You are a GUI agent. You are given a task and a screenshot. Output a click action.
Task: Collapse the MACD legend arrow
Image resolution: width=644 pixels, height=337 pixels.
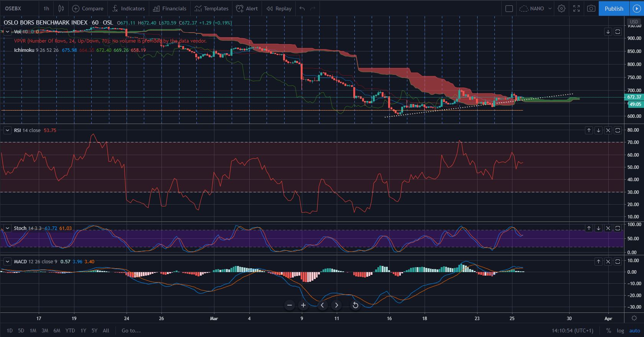click(x=7, y=262)
